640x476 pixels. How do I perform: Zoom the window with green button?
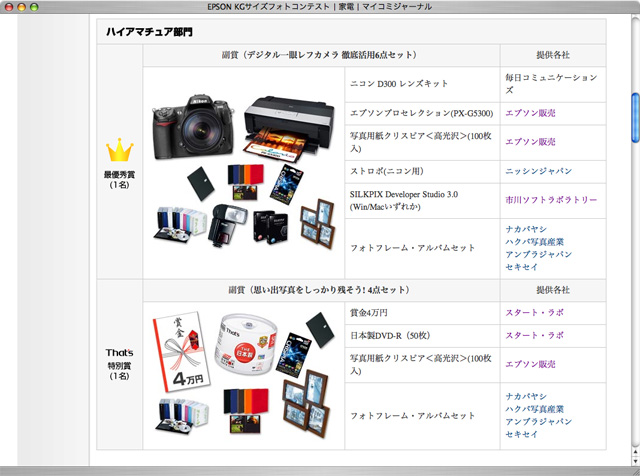pyautogui.click(x=34, y=7)
